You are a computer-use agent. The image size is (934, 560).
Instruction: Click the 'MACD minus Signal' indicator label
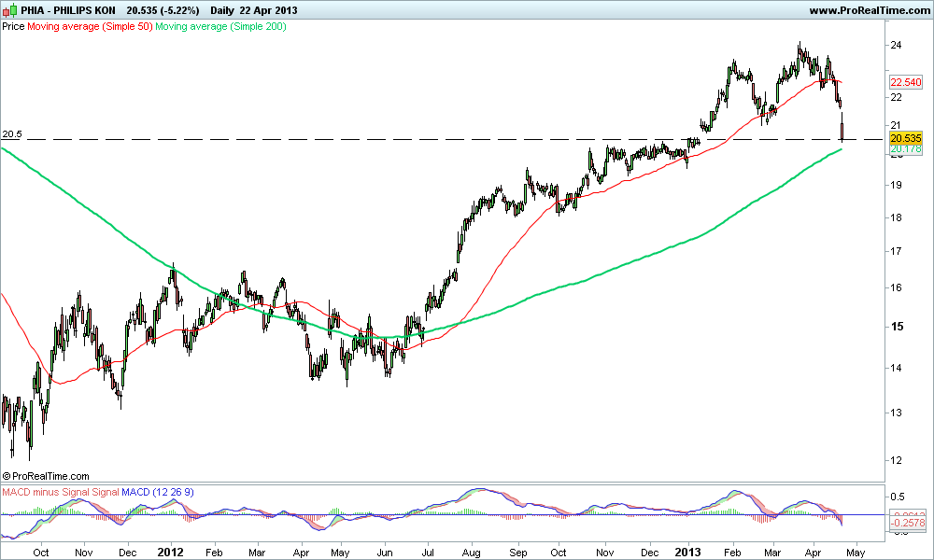coord(45,492)
